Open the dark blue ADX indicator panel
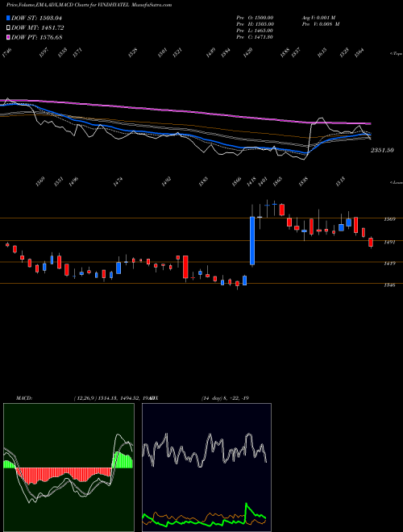403x532 pixels. [206, 468]
